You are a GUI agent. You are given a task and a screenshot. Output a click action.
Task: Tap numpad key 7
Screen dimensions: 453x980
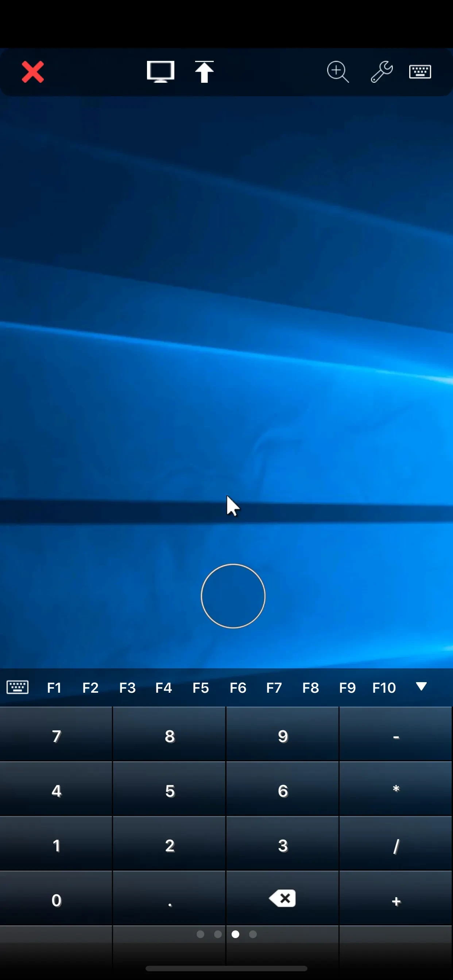tap(56, 734)
